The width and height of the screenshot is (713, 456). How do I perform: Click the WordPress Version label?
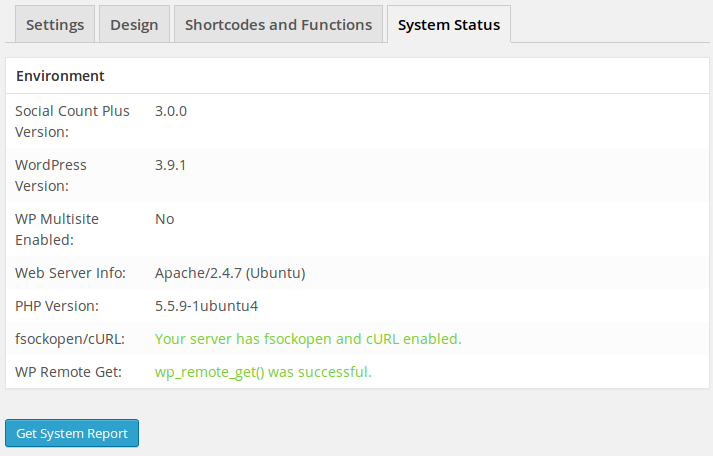click(x=51, y=175)
